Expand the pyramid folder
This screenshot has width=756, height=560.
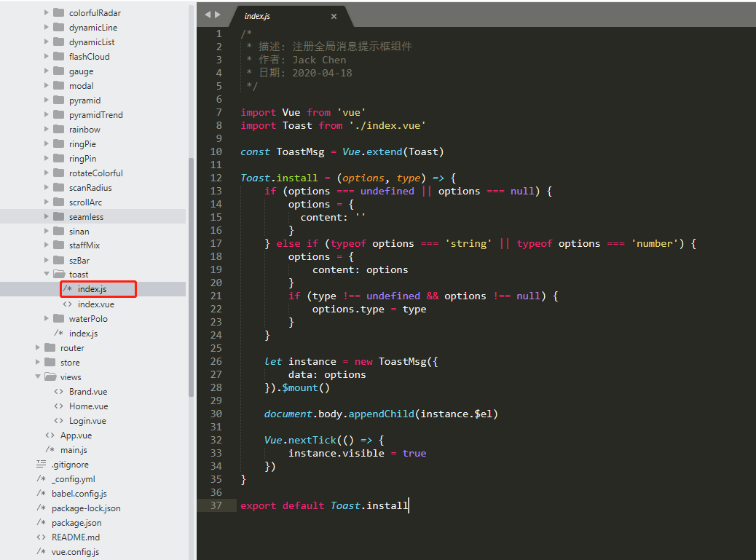click(x=47, y=100)
